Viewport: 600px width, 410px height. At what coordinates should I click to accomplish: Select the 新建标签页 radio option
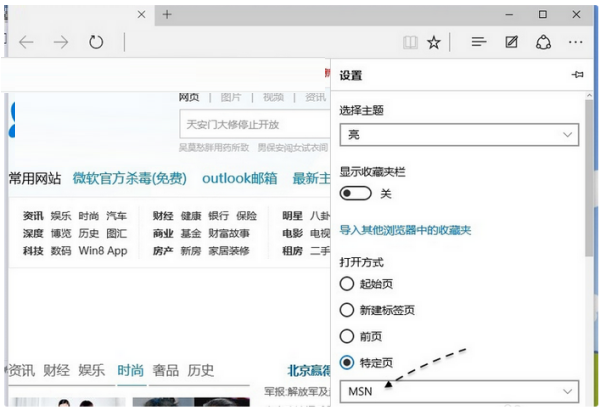pos(348,310)
